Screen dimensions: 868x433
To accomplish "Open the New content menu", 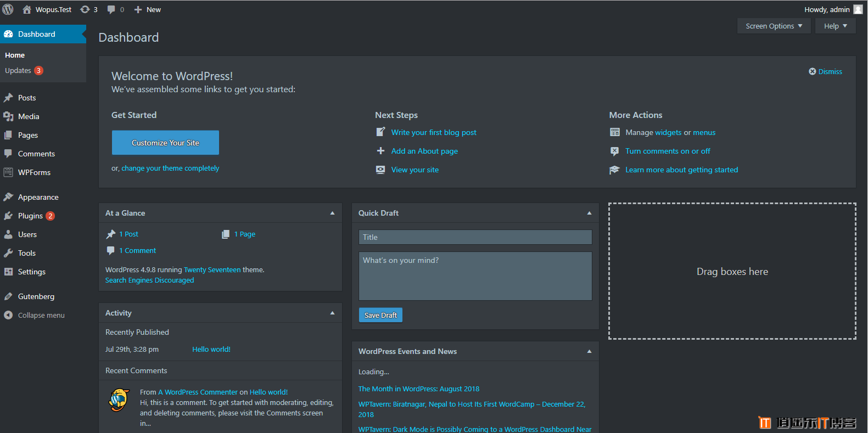I will coord(148,9).
